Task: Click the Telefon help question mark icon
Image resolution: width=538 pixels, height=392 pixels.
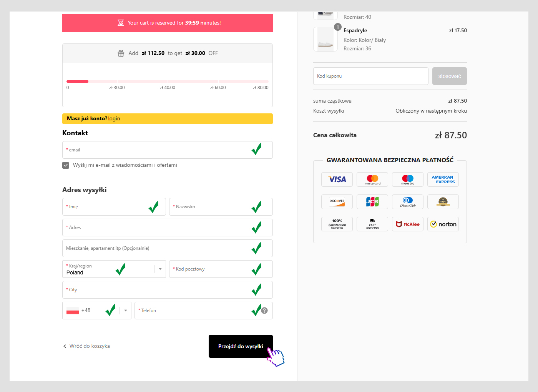Action: 264,311
